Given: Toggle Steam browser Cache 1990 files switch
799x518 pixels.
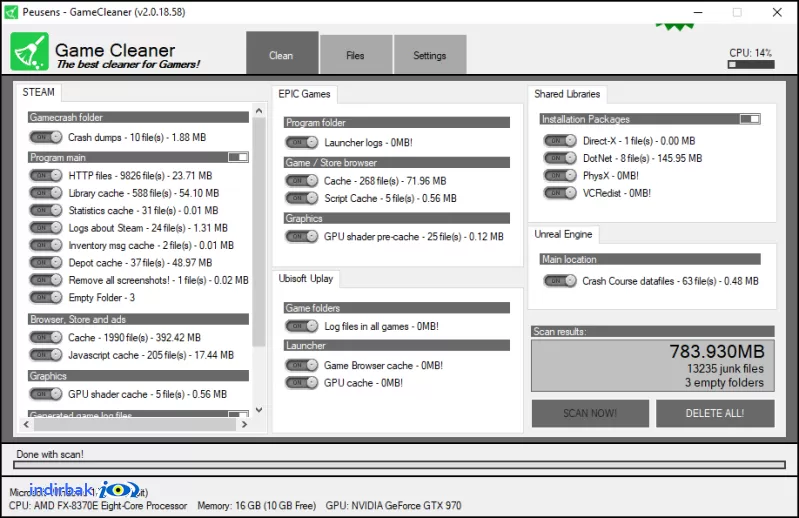Looking at the screenshot, I should [x=46, y=337].
